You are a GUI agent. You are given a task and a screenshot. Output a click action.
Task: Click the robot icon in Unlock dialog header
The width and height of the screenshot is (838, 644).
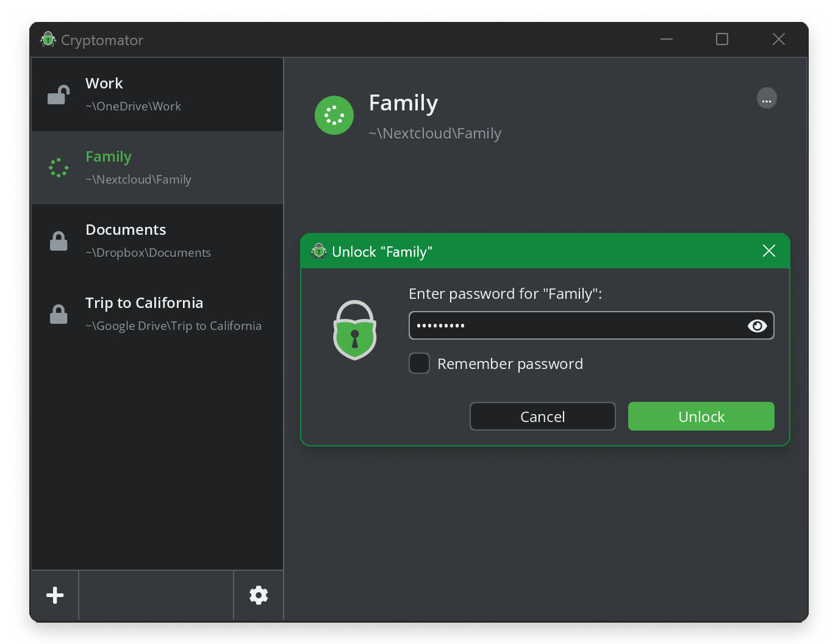coord(319,251)
